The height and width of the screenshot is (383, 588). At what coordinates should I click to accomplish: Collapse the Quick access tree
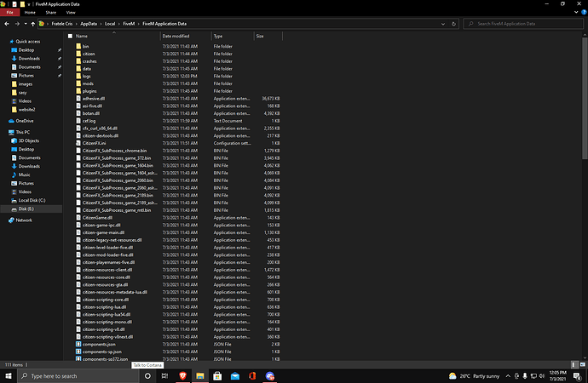click(4, 41)
